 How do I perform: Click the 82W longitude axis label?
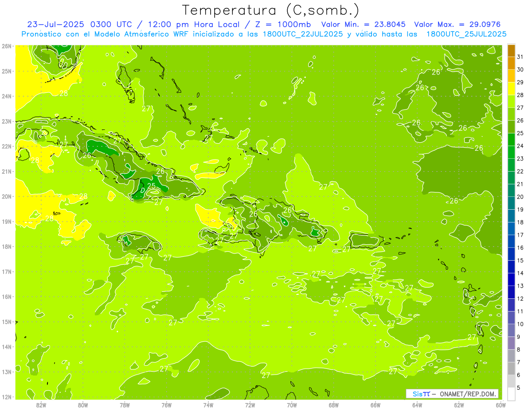click(41, 404)
